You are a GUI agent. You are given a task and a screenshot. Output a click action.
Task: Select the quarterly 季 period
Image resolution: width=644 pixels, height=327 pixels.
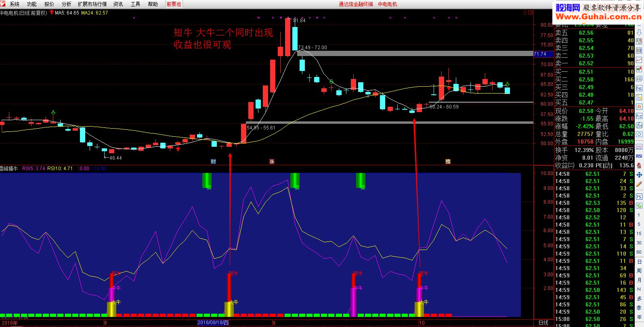tap(639, 308)
